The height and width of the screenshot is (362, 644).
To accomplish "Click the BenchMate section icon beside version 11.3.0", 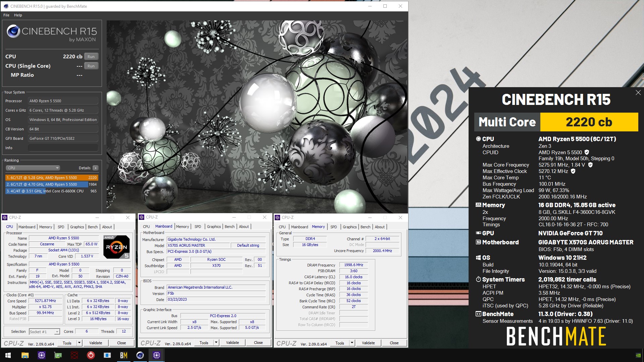I will click(x=478, y=314).
